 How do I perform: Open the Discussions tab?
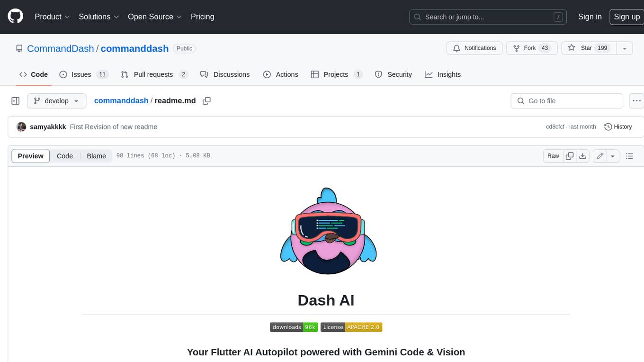(225, 74)
